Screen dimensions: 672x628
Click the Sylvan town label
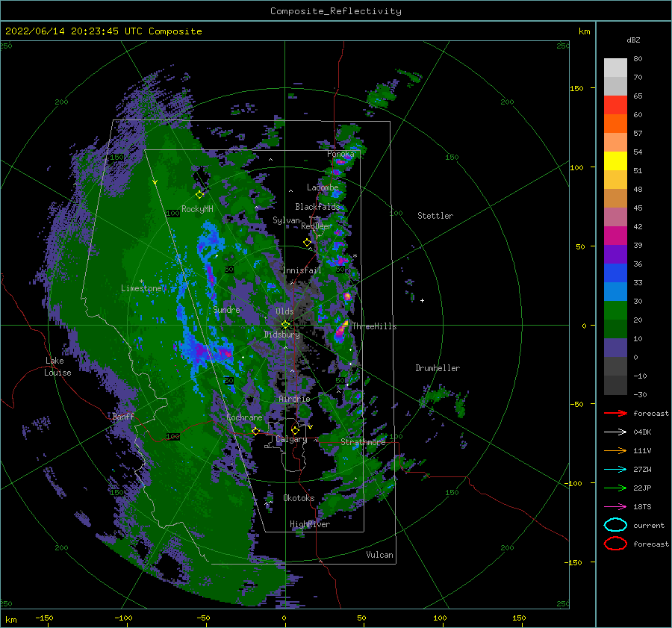(x=286, y=220)
